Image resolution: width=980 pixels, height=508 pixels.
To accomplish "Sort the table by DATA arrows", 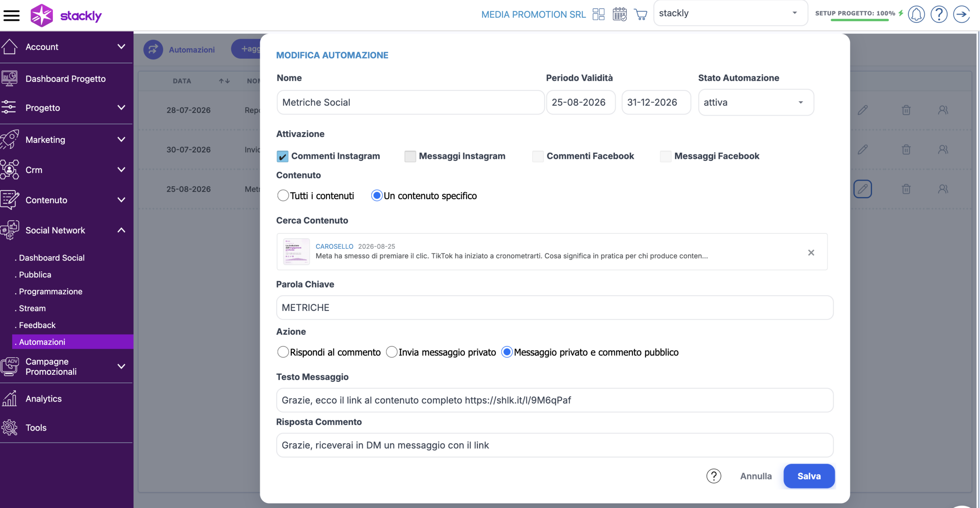I will (x=224, y=81).
